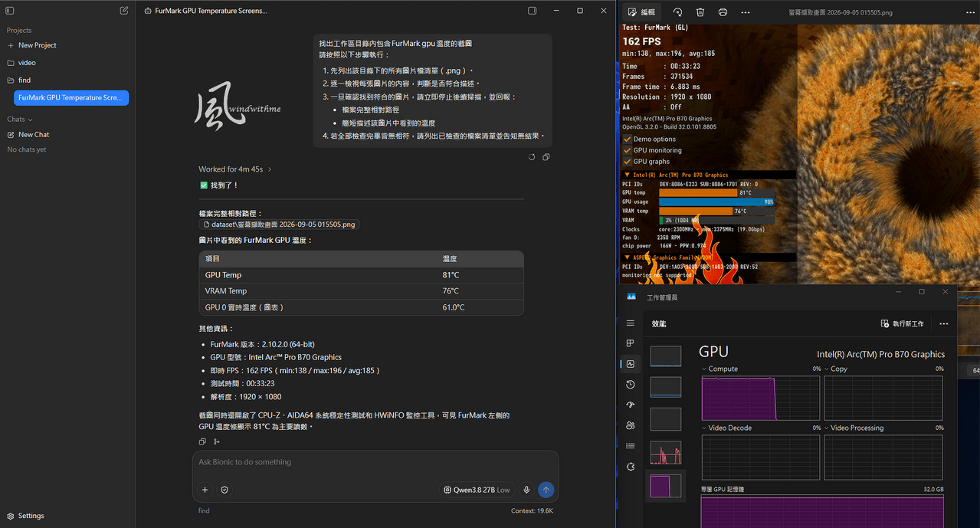Open the dataset screenshot file path chip

click(x=279, y=225)
